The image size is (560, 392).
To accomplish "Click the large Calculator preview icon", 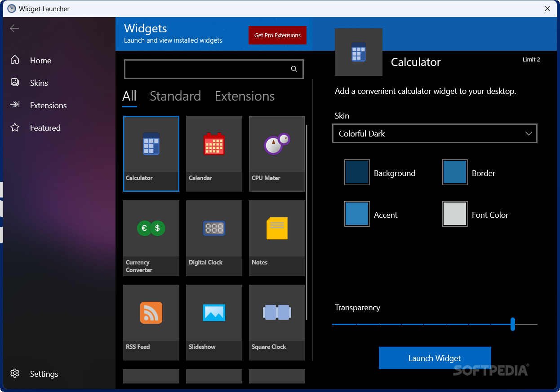I will [359, 52].
